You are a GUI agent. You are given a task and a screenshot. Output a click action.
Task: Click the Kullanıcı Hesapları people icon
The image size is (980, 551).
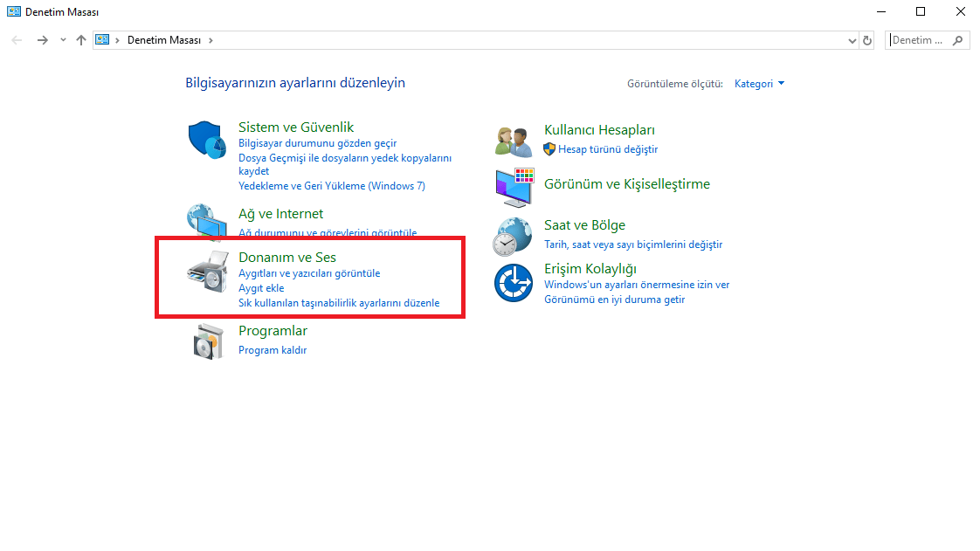[x=514, y=140]
